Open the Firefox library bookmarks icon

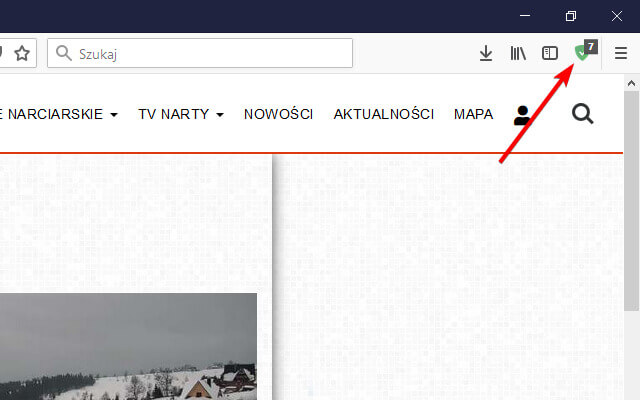518,53
